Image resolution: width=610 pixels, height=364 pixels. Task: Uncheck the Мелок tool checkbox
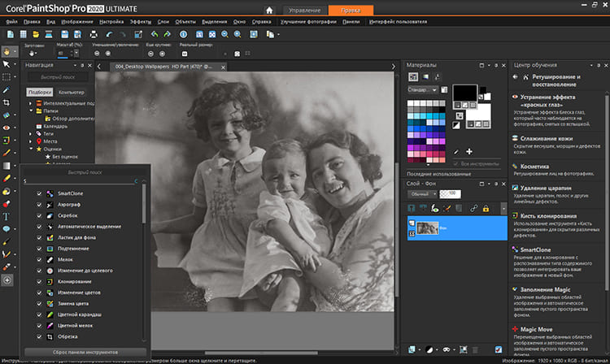click(39, 259)
